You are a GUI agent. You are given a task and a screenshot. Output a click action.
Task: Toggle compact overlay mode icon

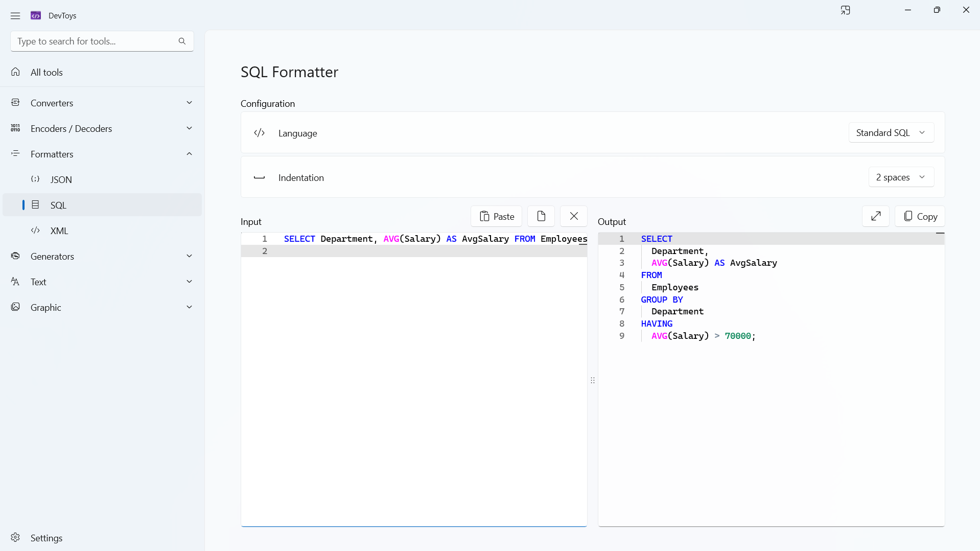pyautogui.click(x=846, y=10)
